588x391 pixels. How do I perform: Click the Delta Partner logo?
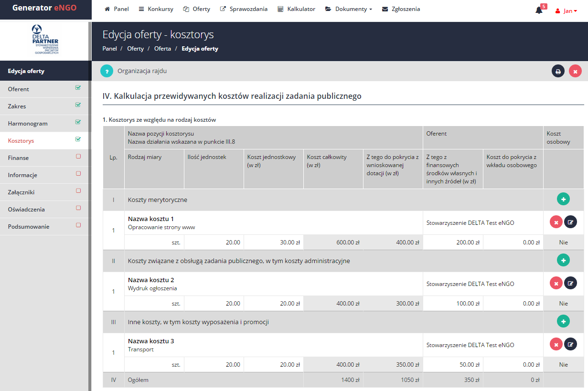(46, 40)
